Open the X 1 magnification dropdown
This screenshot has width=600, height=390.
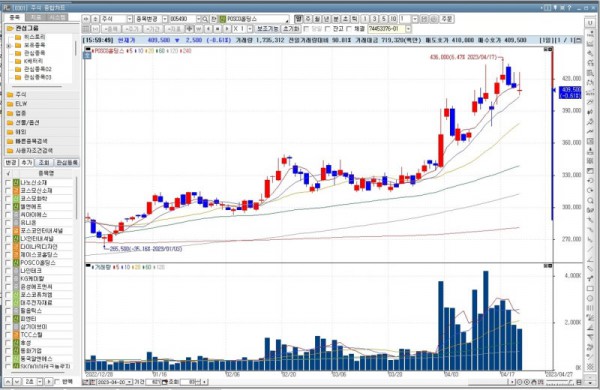pyautogui.click(x=250, y=29)
